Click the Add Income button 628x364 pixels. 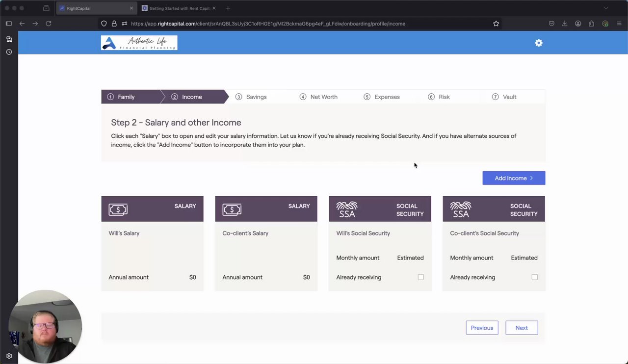(x=514, y=178)
